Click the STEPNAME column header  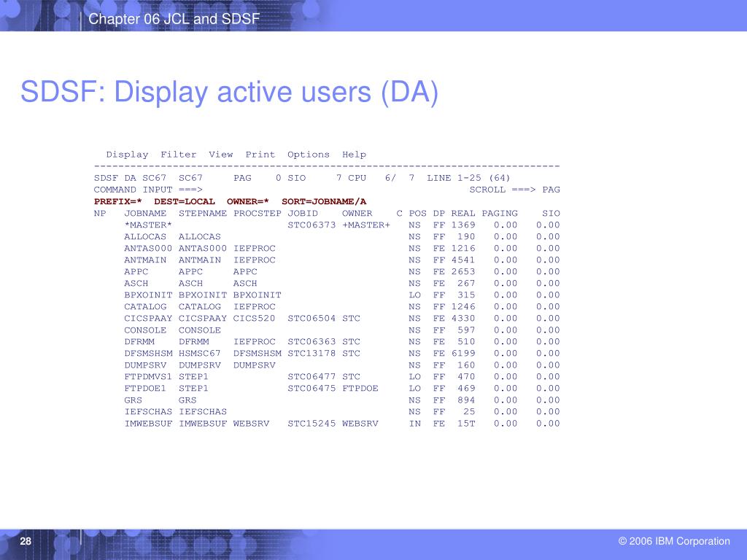point(203,214)
